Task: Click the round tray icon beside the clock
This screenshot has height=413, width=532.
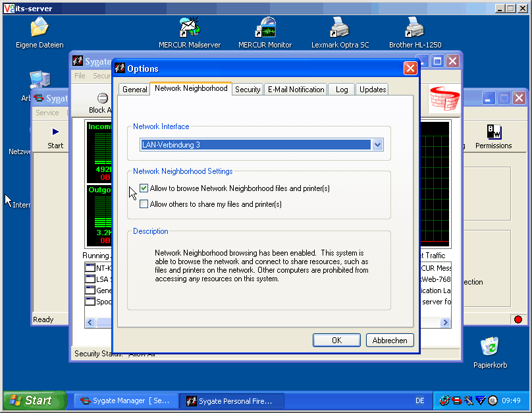Action: (492, 400)
